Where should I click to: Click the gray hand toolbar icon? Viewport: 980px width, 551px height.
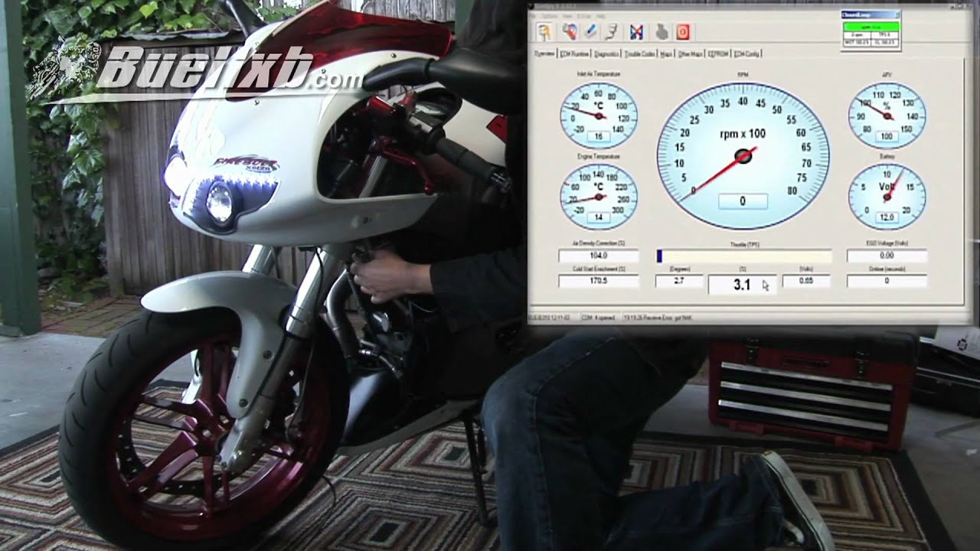[661, 32]
